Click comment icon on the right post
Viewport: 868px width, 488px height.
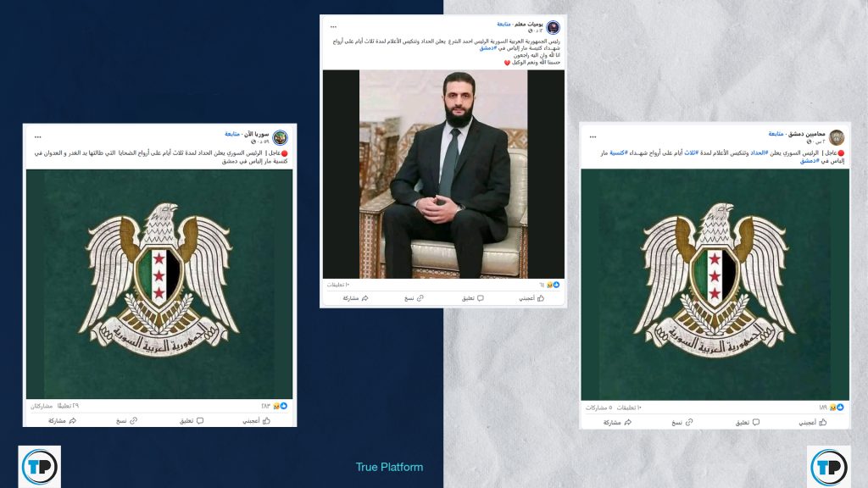click(x=755, y=423)
